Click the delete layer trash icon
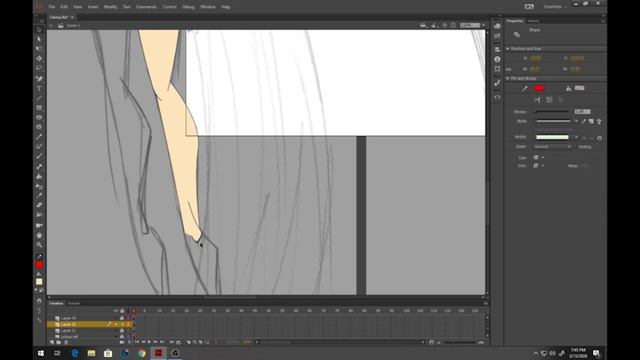Image resolution: width=640 pixels, height=360 pixels. (x=66, y=342)
